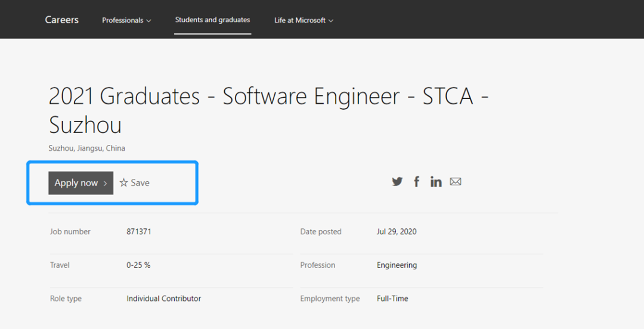Image resolution: width=644 pixels, height=329 pixels.
Task: Click the Jul 29, 2020 posted date
Action: click(x=397, y=231)
